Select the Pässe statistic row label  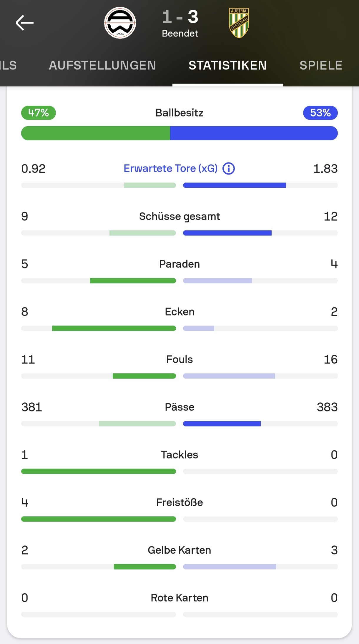pyautogui.click(x=179, y=407)
